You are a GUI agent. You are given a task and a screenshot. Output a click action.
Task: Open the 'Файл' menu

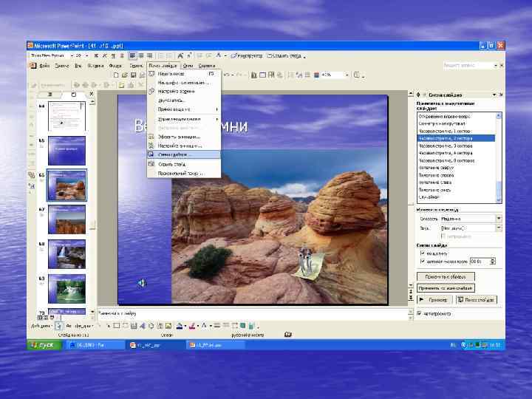tap(44, 66)
